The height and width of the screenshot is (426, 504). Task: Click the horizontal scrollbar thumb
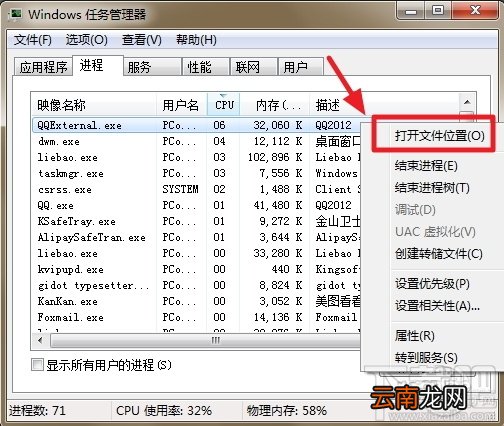[205, 340]
